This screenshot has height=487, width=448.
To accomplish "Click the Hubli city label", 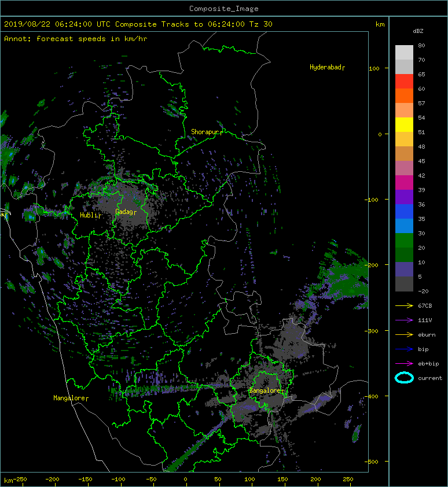I will [90, 215].
